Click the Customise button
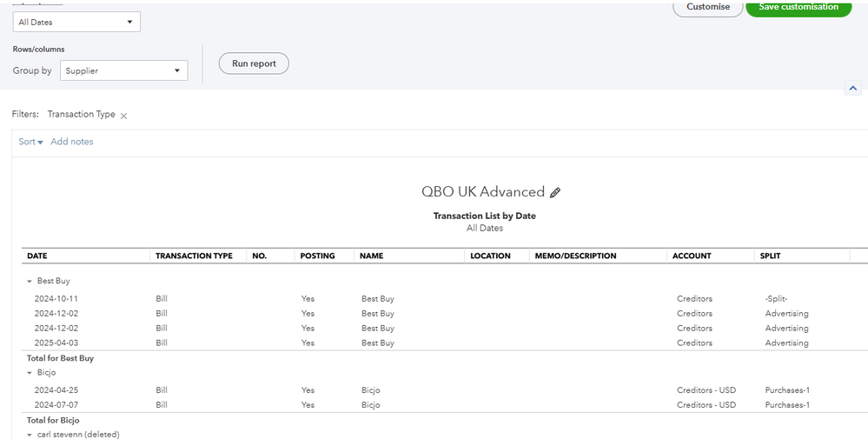Viewport: 868px width, 439px height. pyautogui.click(x=708, y=7)
